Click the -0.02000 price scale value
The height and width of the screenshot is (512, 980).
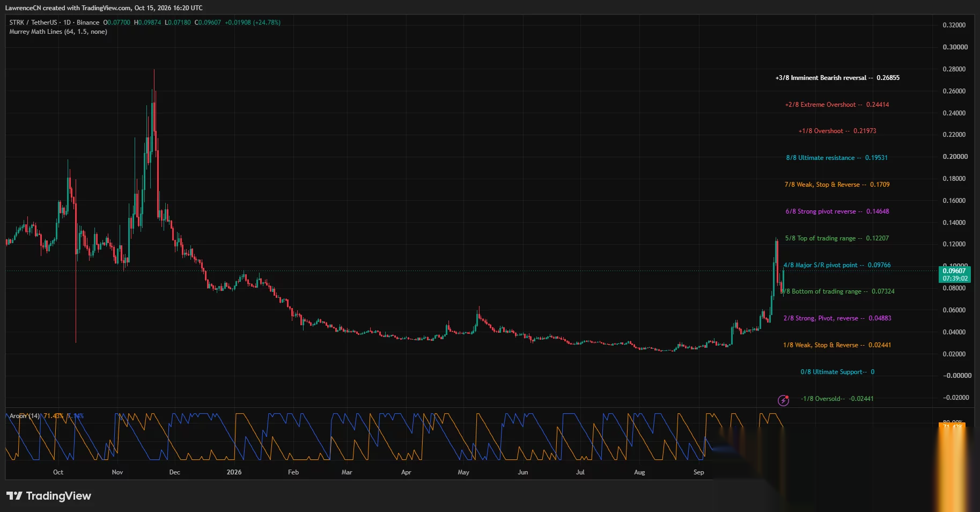[x=956, y=398]
